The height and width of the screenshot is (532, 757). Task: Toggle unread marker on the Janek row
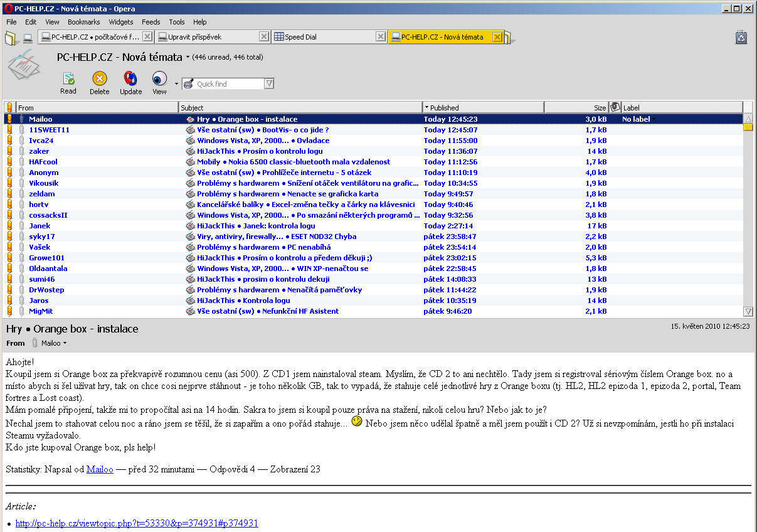9,226
